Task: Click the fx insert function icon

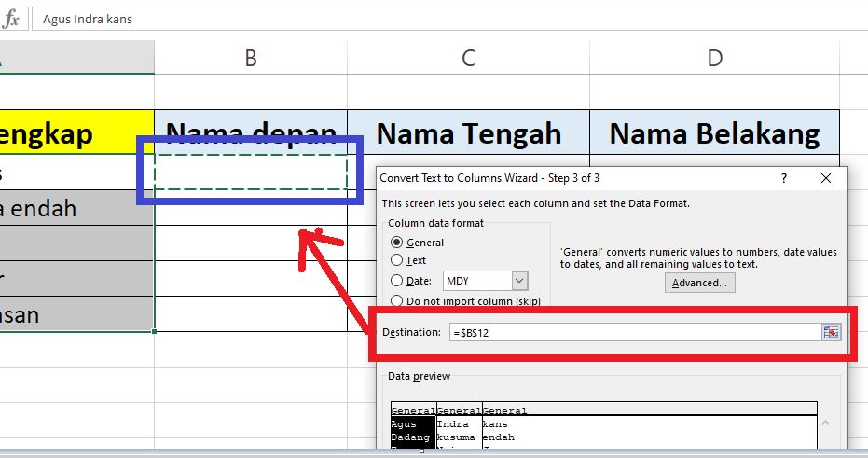Action: tap(11, 19)
